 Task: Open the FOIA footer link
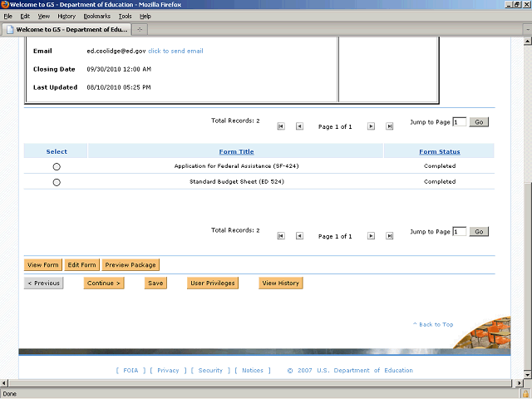(x=131, y=371)
